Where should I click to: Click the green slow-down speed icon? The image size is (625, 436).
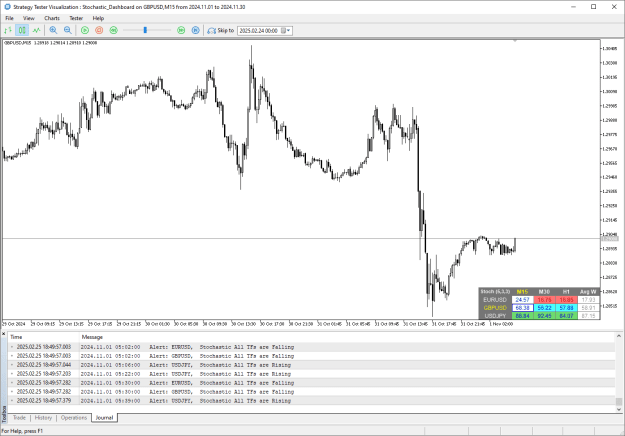click(114, 30)
